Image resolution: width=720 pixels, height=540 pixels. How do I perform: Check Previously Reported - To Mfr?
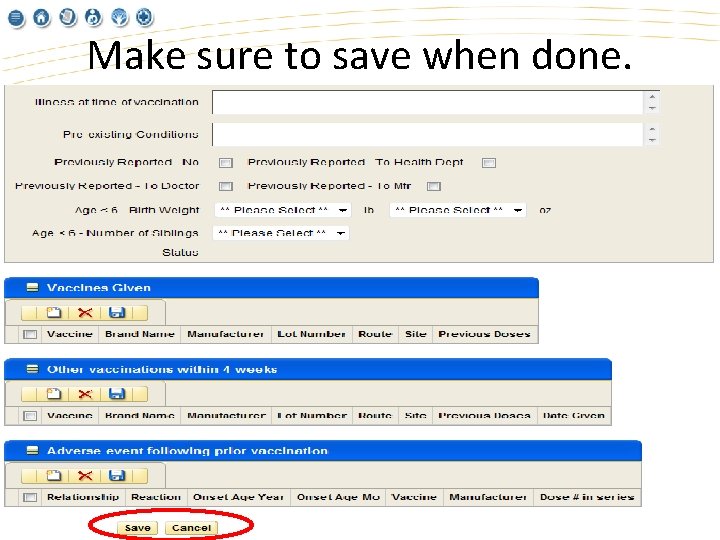[x=433, y=186]
